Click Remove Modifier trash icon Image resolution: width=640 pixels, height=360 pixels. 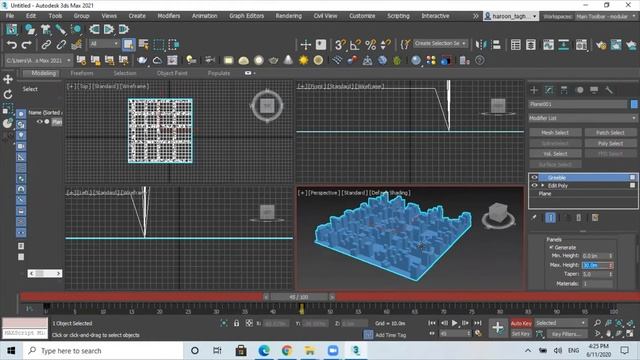point(578,218)
